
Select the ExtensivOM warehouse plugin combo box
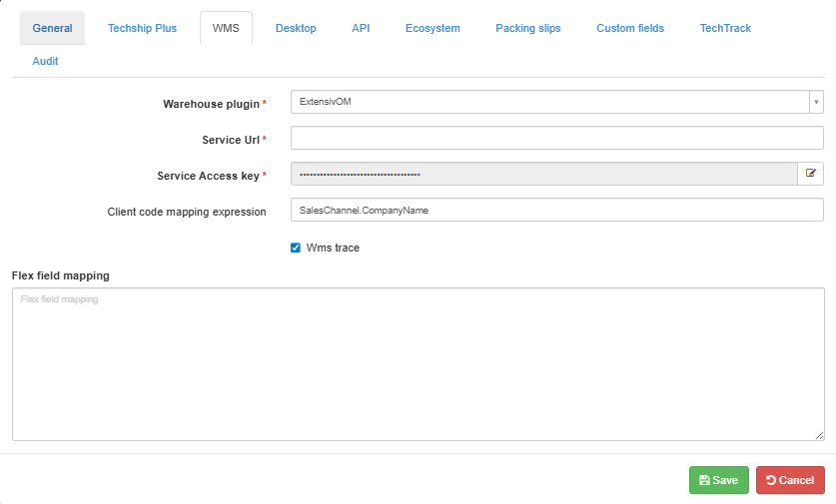[556, 102]
